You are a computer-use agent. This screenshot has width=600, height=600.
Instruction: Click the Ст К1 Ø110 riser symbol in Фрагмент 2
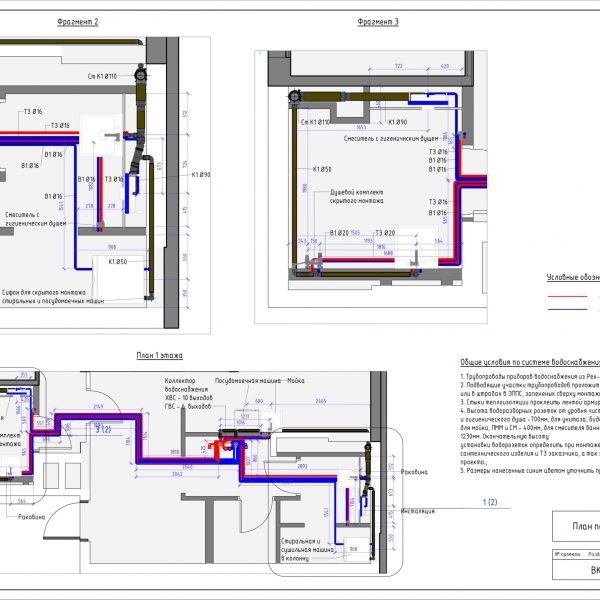(141, 73)
